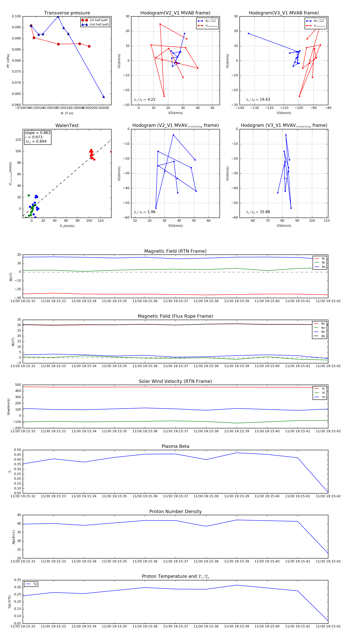Click the 'Vn' legend entry
351x644 pixels.
pyautogui.click(x=320, y=397)
